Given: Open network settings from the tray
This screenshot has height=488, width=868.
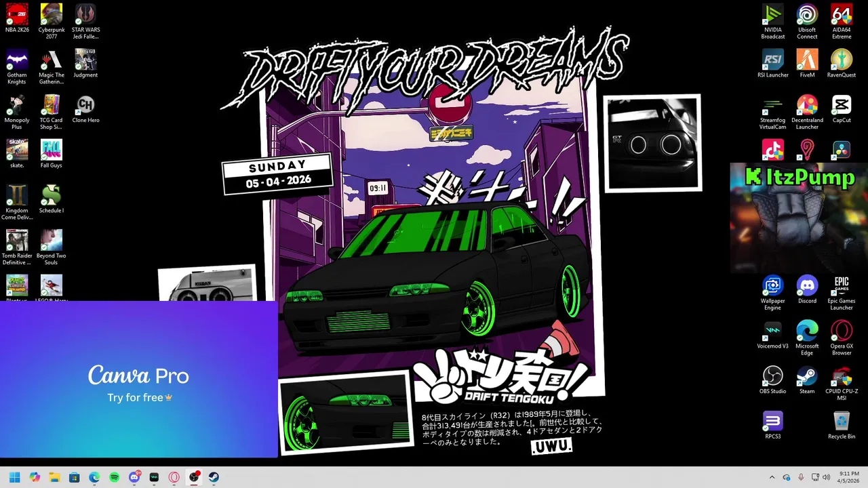Looking at the screenshot, I should 815,477.
